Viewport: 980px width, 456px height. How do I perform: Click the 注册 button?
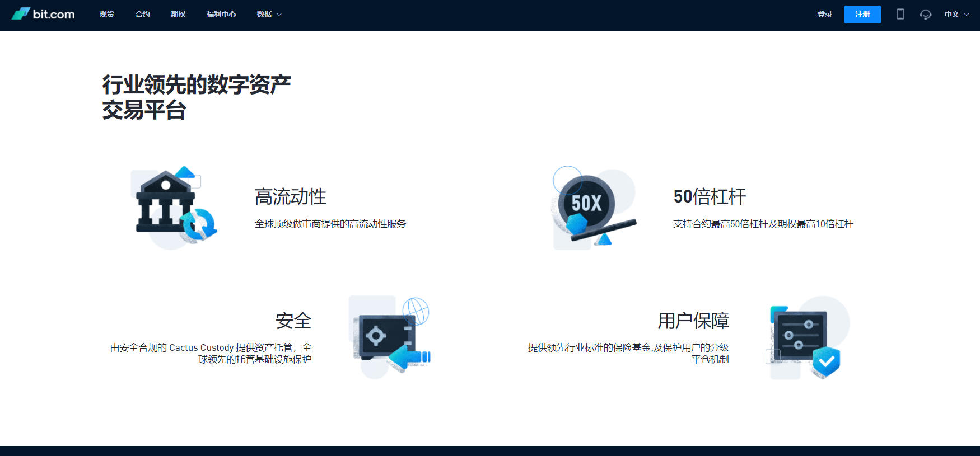click(x=862, y=15)
